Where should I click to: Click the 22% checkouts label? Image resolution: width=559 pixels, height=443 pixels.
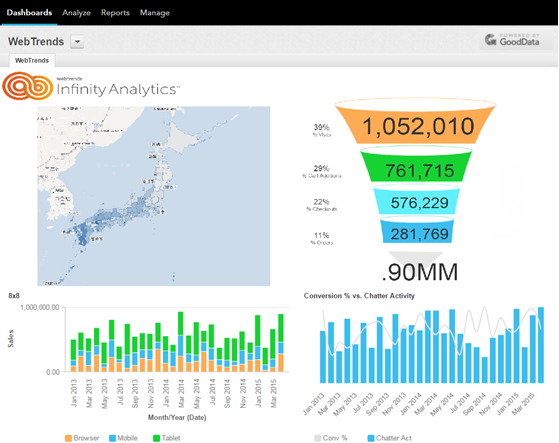point(322,205)
